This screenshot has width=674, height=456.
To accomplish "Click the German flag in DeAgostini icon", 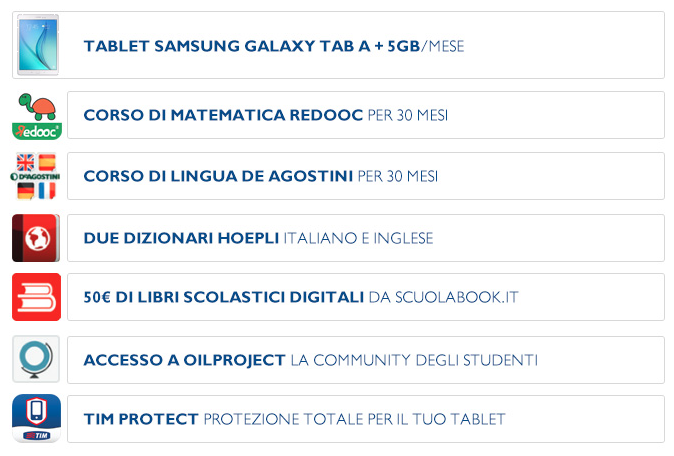I will (x=26, y=190).
